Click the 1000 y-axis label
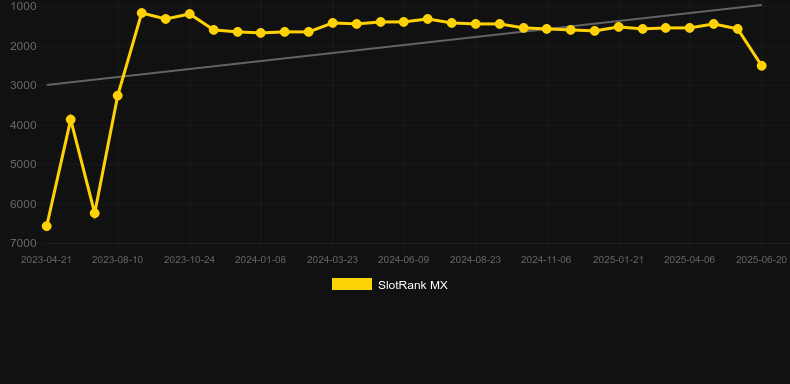This screenshot has height=384, width=790. (x=23, y=7)
